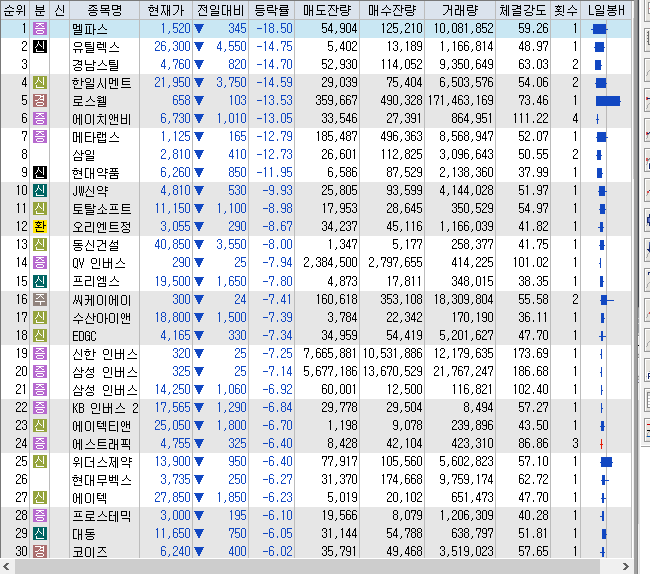Sort by the 종목명 column header
The height and width of the screenshot is (574, 650).
[104, 10]
